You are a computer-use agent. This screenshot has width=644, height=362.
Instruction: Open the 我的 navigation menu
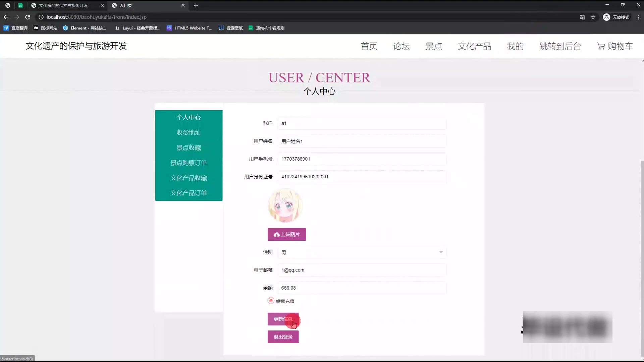click(x=515, y=46)
